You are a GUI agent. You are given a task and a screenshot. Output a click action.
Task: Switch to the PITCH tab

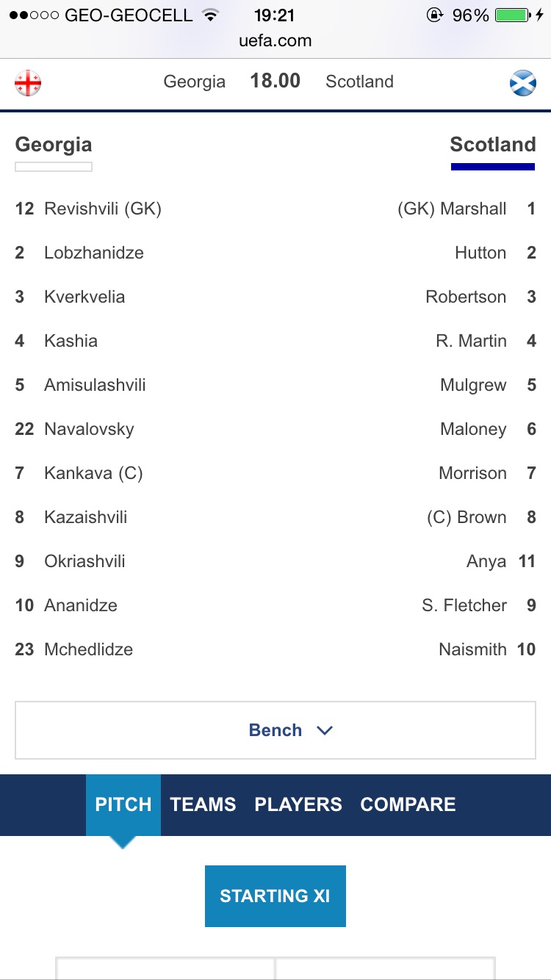click(x=123, y=804)
